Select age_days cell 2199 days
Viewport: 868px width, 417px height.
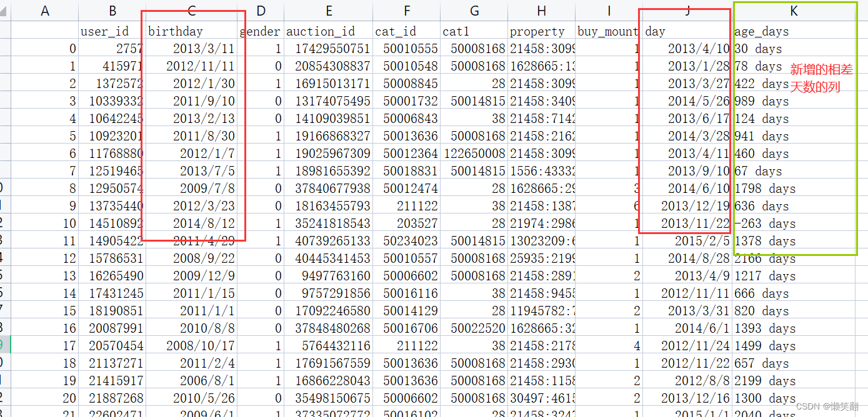tap(794, 381)
